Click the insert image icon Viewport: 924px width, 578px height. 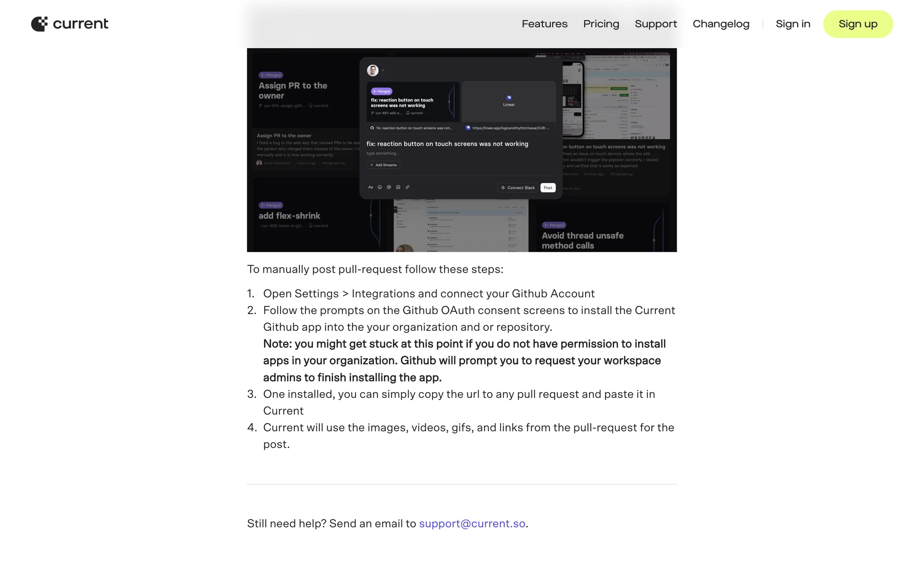[x=398, y=187]
